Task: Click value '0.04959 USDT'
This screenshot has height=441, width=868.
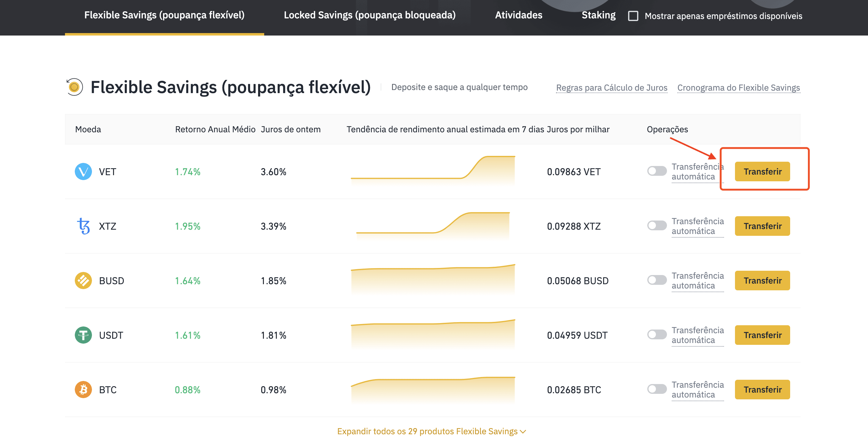Action: [x=577, y=336]
